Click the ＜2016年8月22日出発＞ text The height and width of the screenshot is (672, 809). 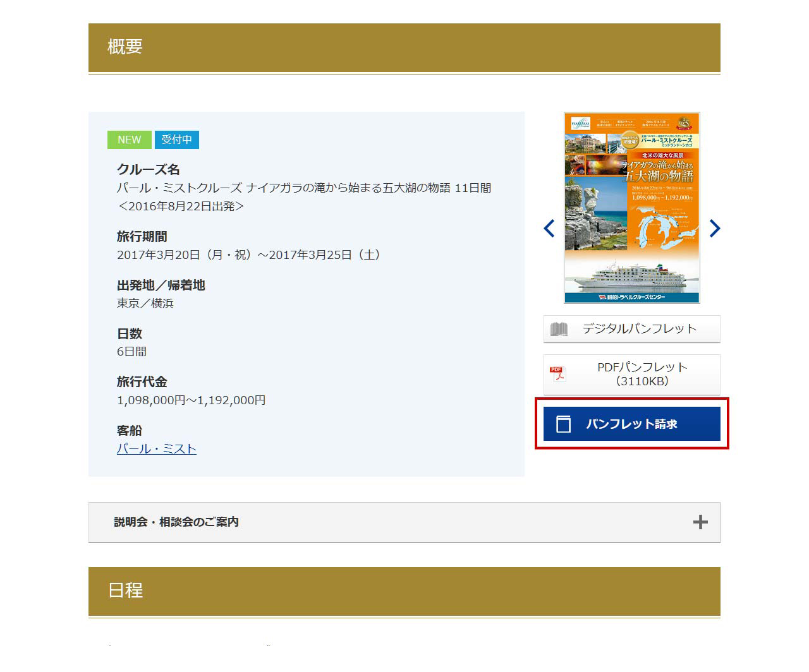coord(181,207)
